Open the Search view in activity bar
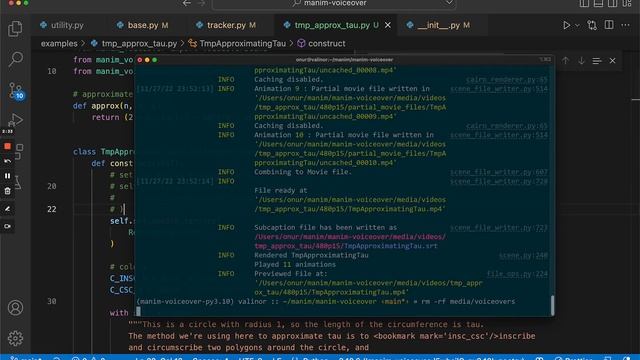The height and width of the screenshot is (360, 640). (x=15, y=59)
